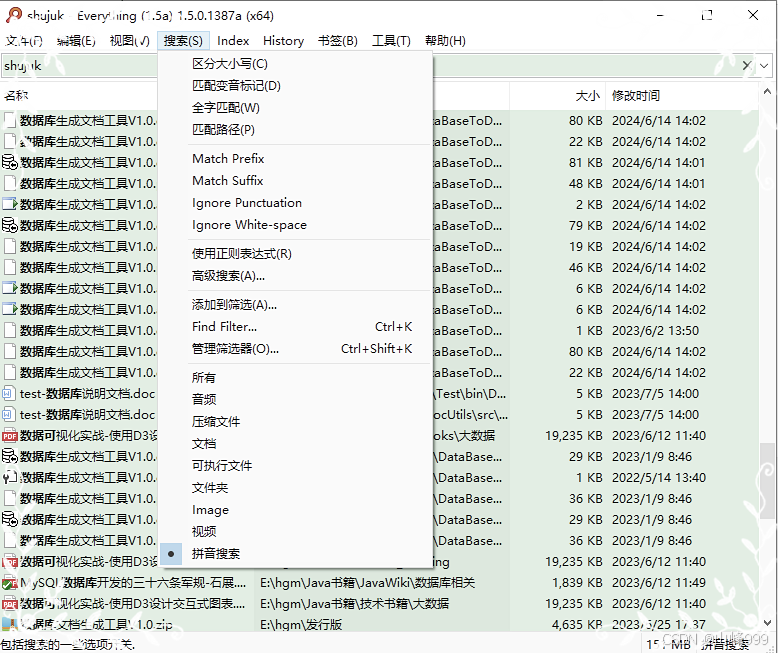Image resolution: width=778 pixels, height=653 pixels.
Task: Click database icon of the 81 KB row
Action: (x=10, y=162)
